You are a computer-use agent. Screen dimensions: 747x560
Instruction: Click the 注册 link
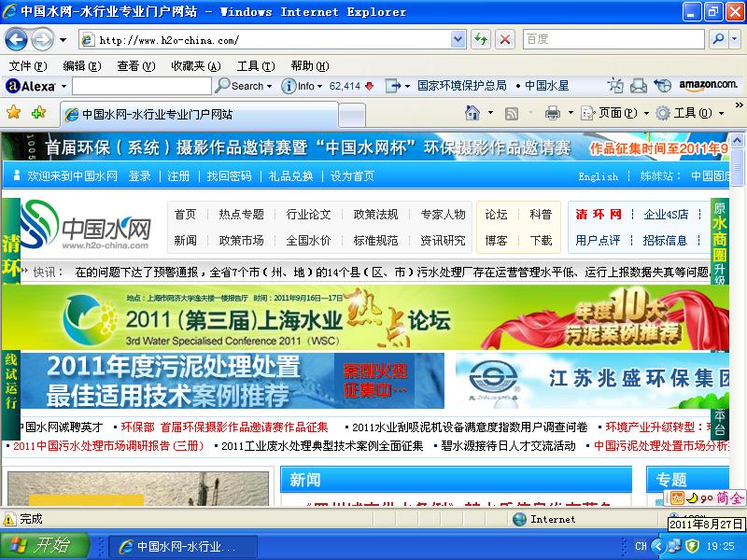tap(178, 176)
